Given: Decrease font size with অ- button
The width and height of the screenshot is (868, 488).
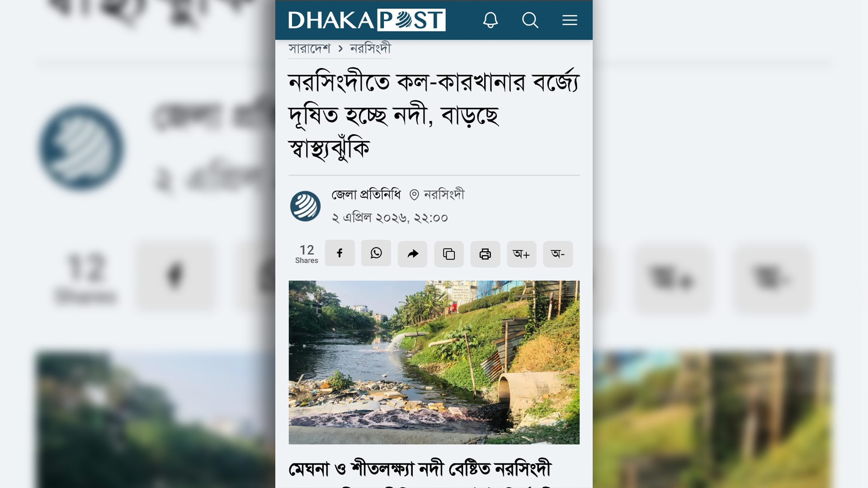Looking at the screenshot, I should tap(558, 254).
